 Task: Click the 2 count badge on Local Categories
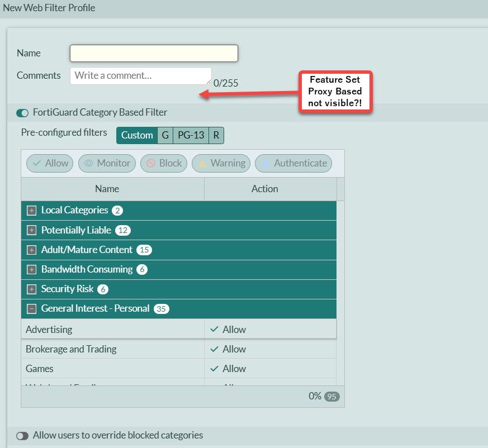[117, 211]
